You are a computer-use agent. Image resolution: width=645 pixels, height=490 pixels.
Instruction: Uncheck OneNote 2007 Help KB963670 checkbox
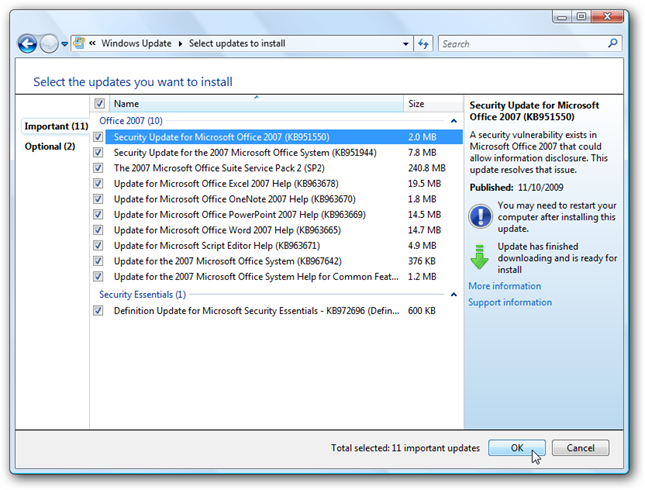coord(98,199)
